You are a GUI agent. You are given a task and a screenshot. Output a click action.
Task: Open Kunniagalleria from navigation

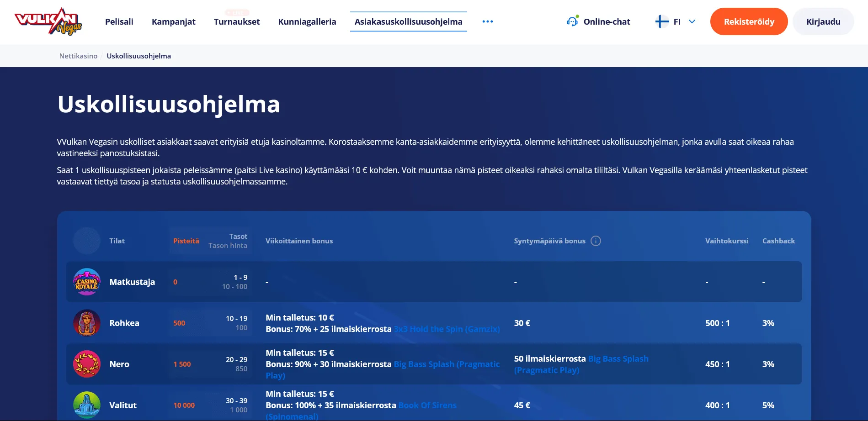[307, 21]
